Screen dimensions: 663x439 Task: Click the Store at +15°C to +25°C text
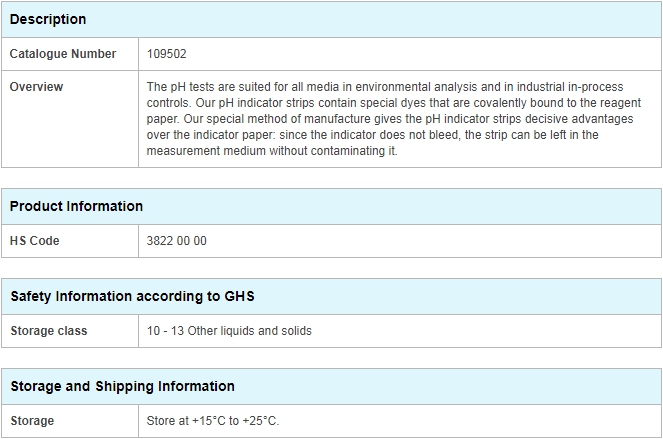[x=213, y=421]
